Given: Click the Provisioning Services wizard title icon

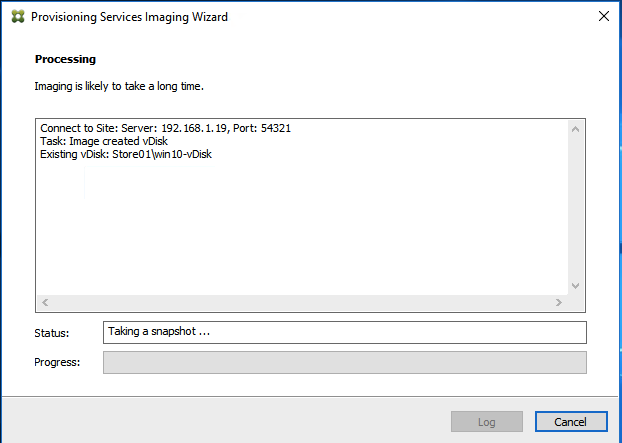Looking at the screenshot, I should pyautogui.click(x=18, y=17).
